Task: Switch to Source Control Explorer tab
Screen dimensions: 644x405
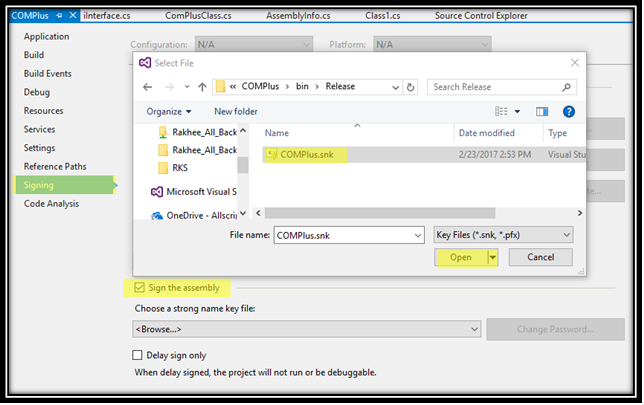Action: click(x=481, y=16)
